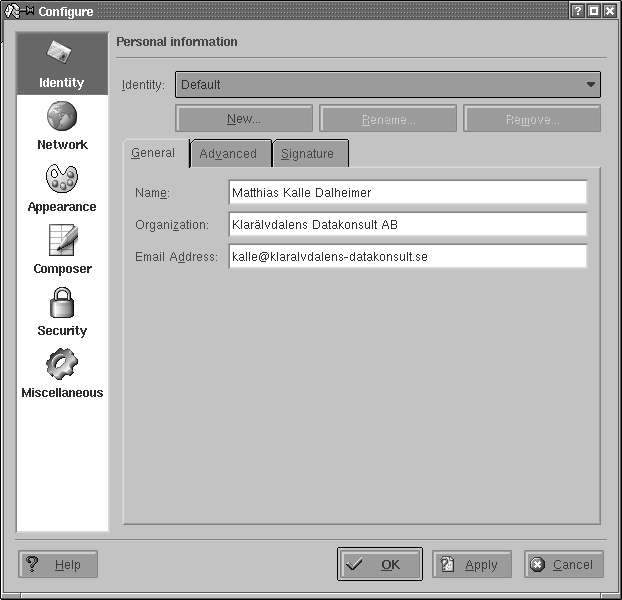Maximize the Configure window

[x=593, y=11]
